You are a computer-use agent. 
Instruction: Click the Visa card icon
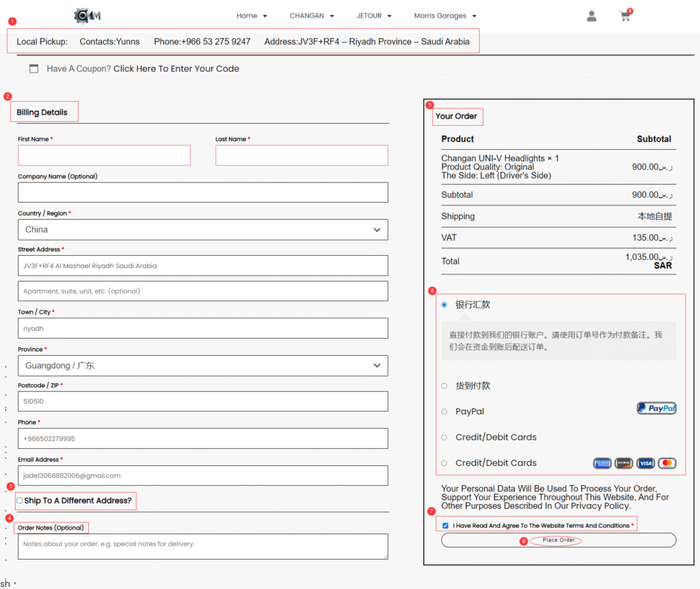pyautogui.click(x=645, y=463)
